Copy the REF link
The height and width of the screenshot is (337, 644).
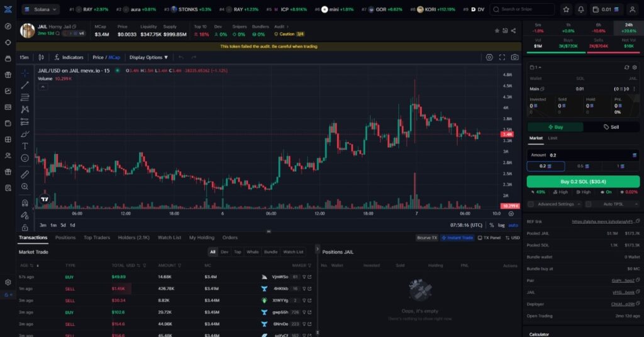click(638, 221)
